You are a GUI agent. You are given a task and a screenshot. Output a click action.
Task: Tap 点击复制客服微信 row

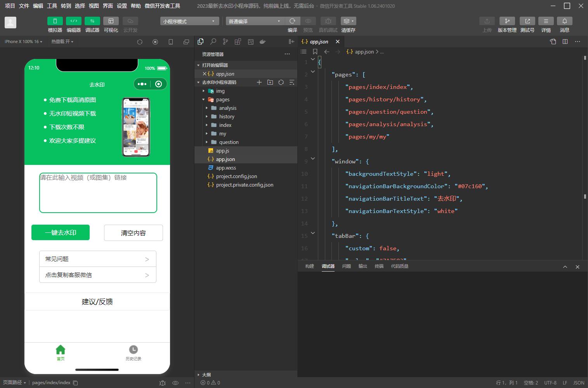pos(98,275)
